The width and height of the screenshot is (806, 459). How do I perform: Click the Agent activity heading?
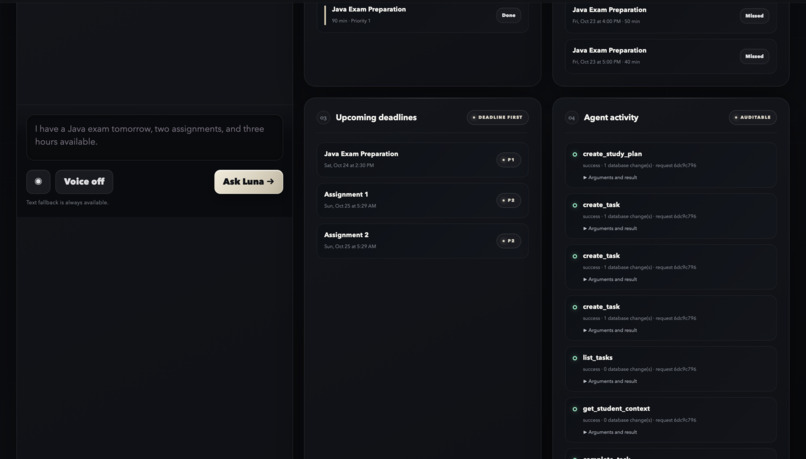tap(611, 117)
